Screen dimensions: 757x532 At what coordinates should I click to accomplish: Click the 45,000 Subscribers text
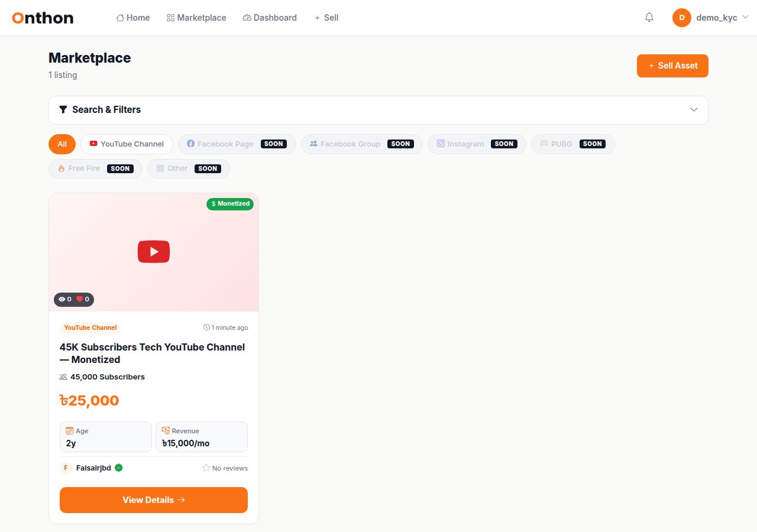[x=108, y=377]
